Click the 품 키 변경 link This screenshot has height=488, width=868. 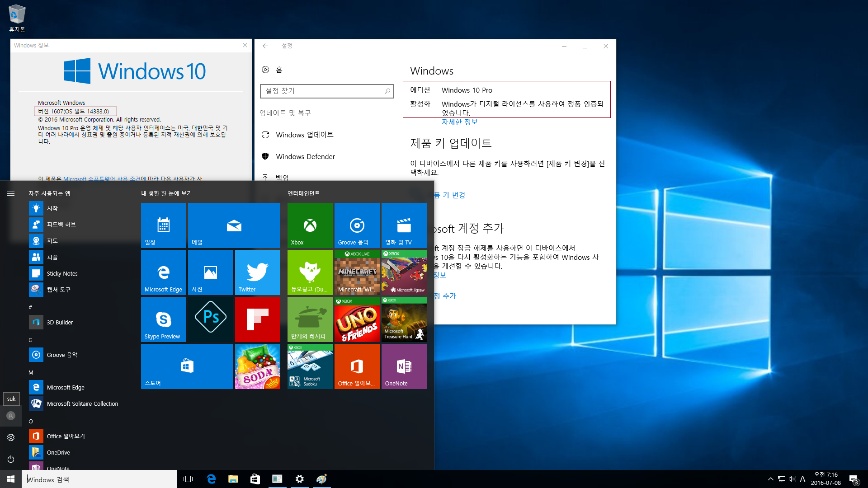[x=449, y=195]
